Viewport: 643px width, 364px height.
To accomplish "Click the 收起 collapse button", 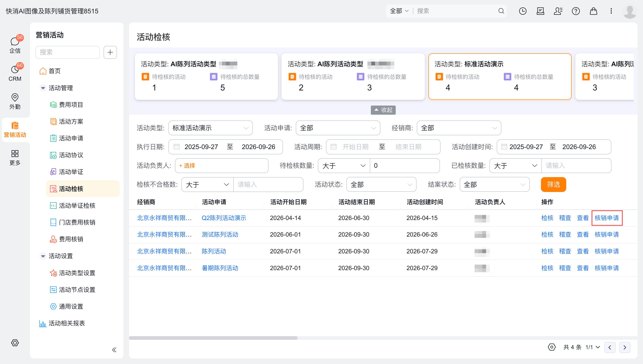I will tap(383, 110).
